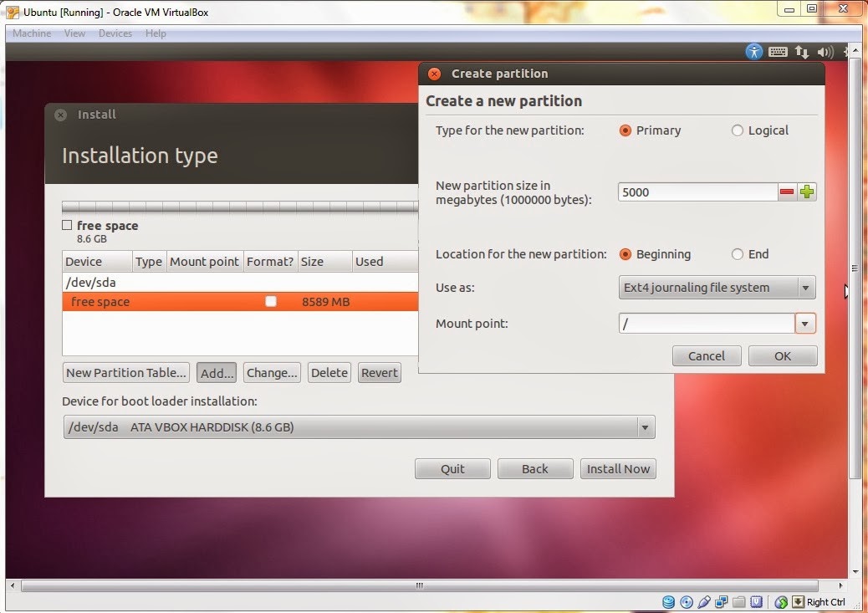
Task: Open the network connections indicator
Action: pyautogui.click(x=802, y=52)
